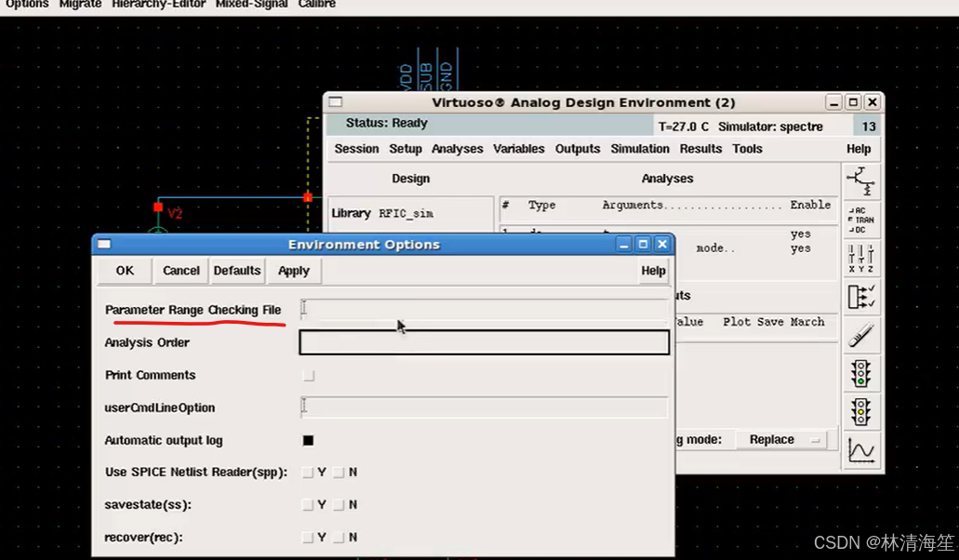Image resolution: width=959 pixels, height=560 pixels.
Task: Toggle the Print Comments checkbox
Action: (x=308, y=376)
